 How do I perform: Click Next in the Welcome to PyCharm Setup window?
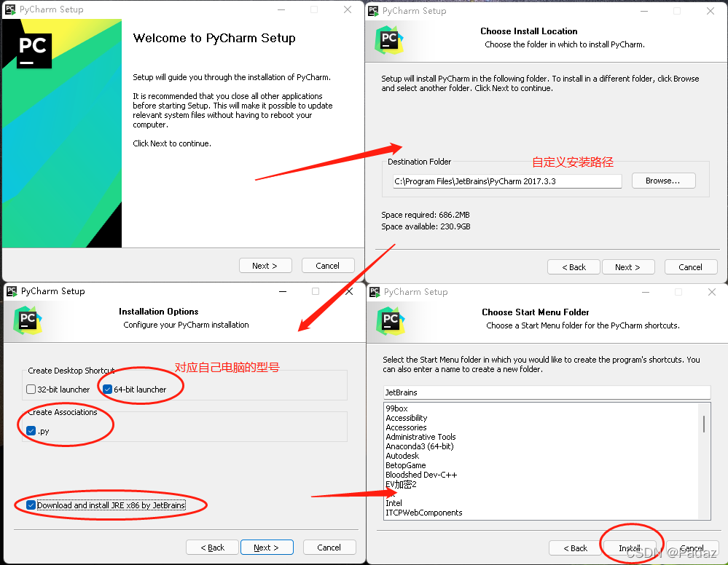(x=265, y=266)
